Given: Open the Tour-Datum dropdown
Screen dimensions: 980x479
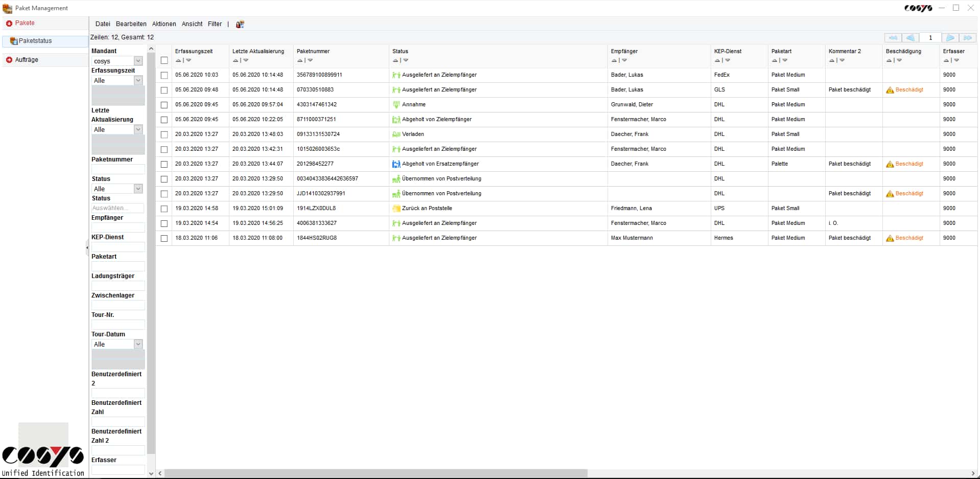Looking at the screenshot, I should [137, 344].
